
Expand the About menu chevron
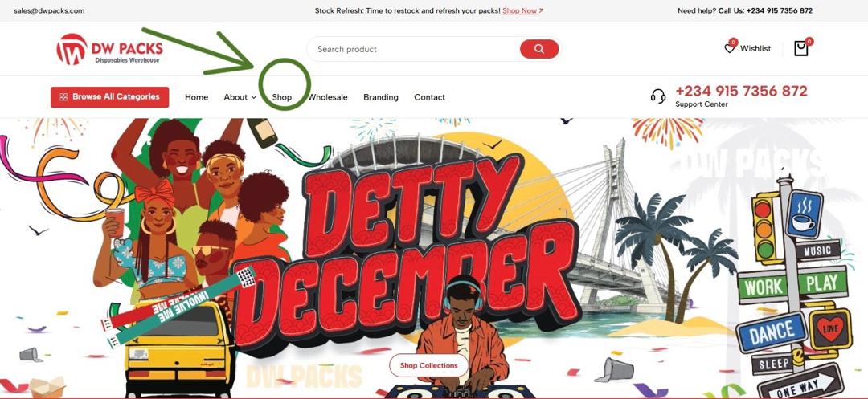[x=253, y=97]
